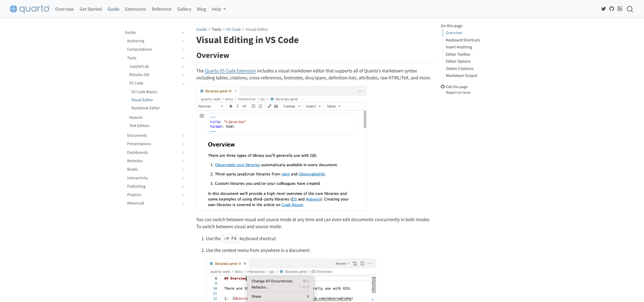Open the Overview navbar item
The height and width of the screenshot is (302, 644).
pyautogui.click(x=64, y=9)
